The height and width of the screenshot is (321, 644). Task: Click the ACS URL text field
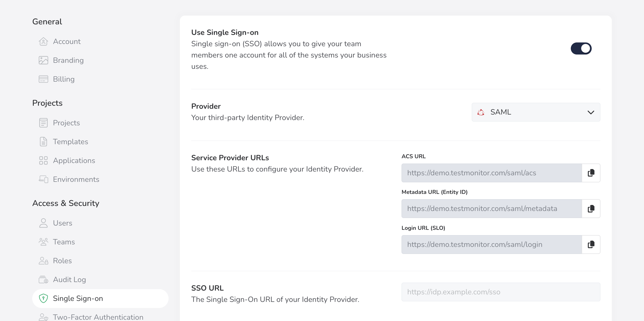[x=492, y=173]
